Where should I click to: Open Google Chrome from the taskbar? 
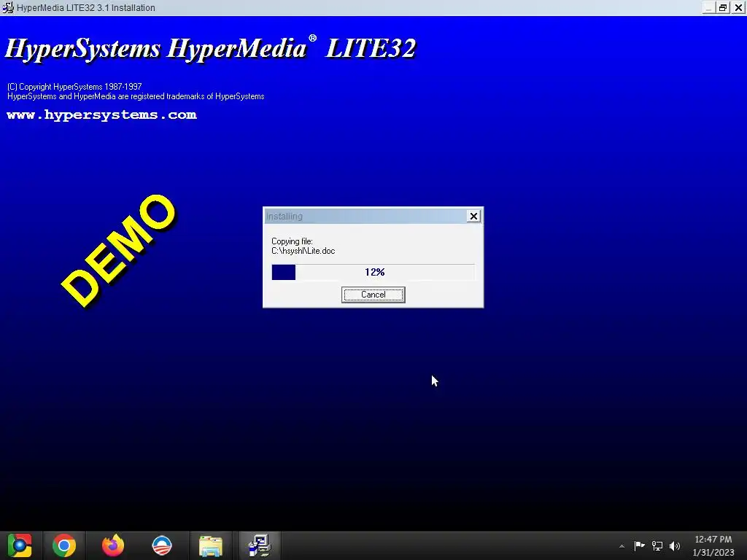click(64, 545)
